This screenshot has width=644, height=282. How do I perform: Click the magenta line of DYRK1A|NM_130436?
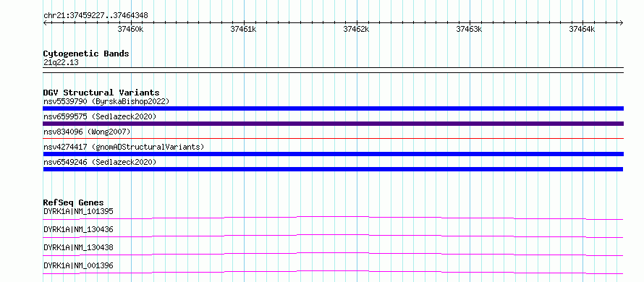(333, 236)
